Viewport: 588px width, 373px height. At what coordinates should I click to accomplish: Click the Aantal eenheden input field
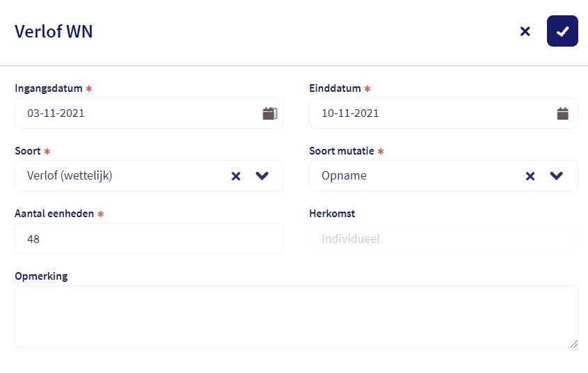click(x=148, y=239)
